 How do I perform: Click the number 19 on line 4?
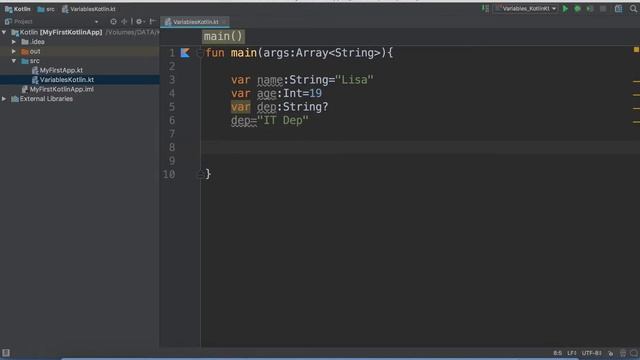point(316,93)
